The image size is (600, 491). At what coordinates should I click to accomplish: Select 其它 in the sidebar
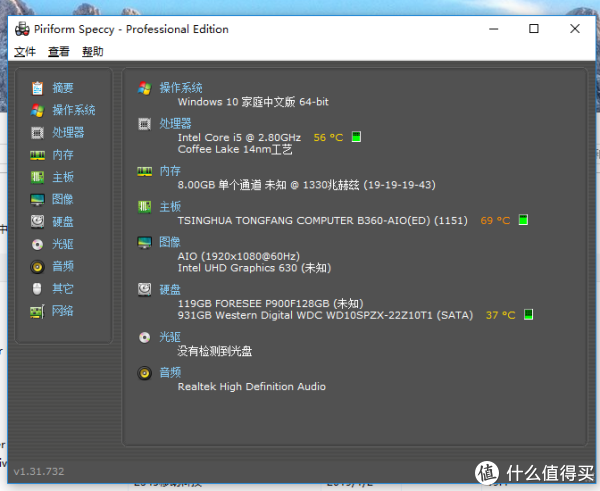pyautogui.click(x=63, y=289)
